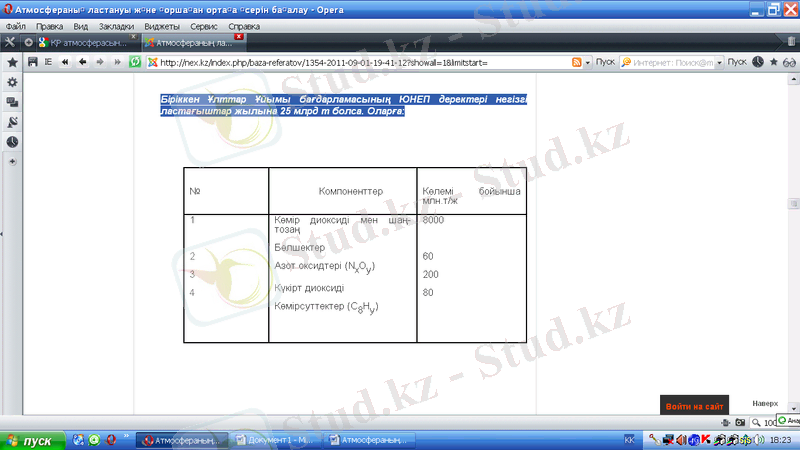Open the Закладки menu
This screenshot has width=800, height=450.
point(116,26)
